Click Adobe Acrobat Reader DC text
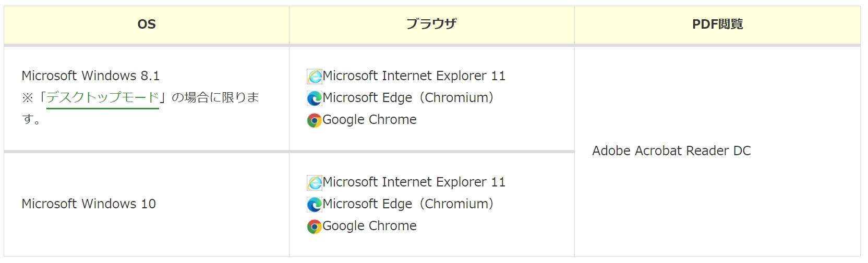This screenshot has width=868, height=263. 671,151
